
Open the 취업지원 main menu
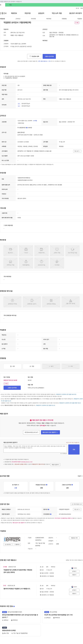[28, 13]
